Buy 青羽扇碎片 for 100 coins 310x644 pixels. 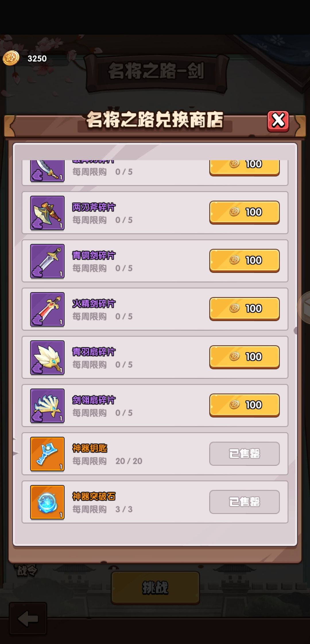[245, 357]
